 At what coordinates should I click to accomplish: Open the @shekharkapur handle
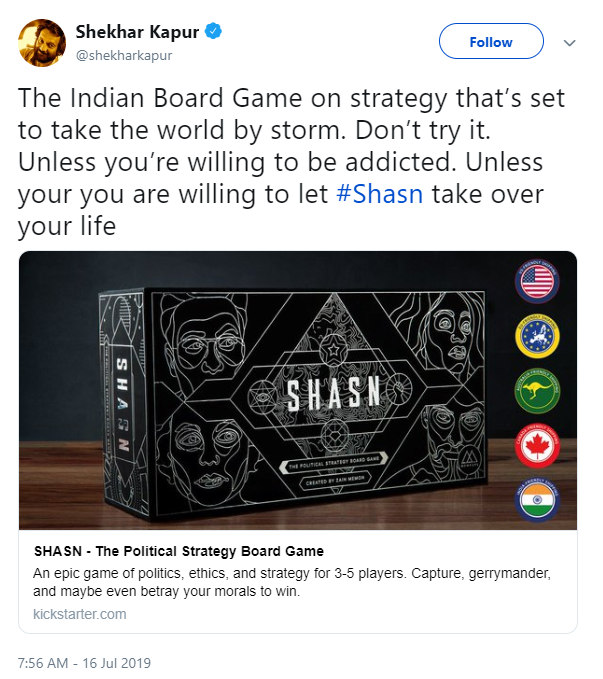click(124, 55)
